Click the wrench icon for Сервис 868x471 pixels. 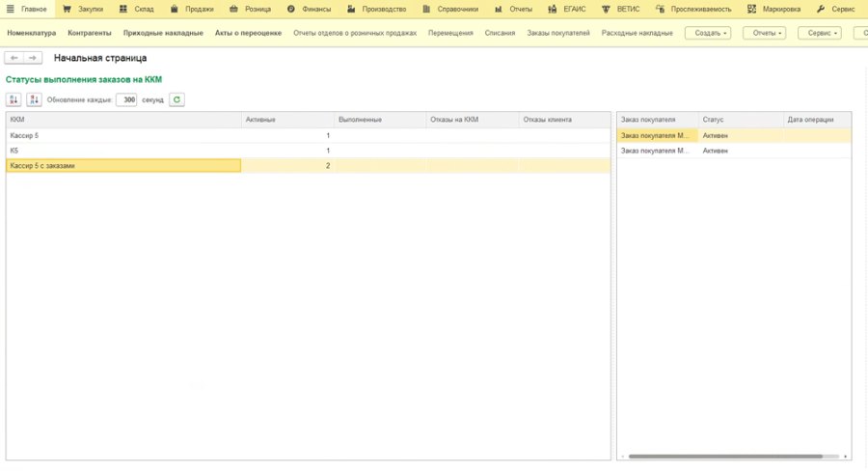tap(821, 9)
